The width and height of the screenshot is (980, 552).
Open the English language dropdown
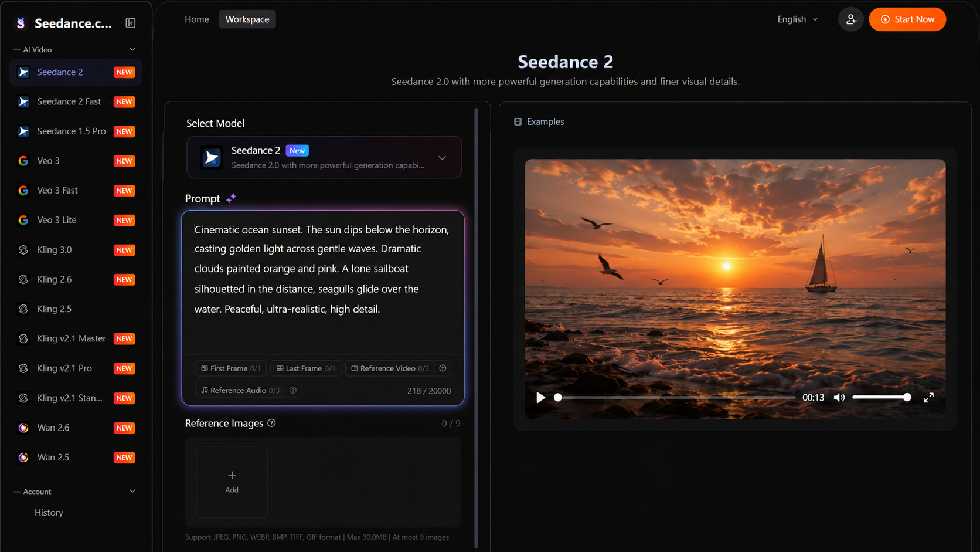coord(797,19)
